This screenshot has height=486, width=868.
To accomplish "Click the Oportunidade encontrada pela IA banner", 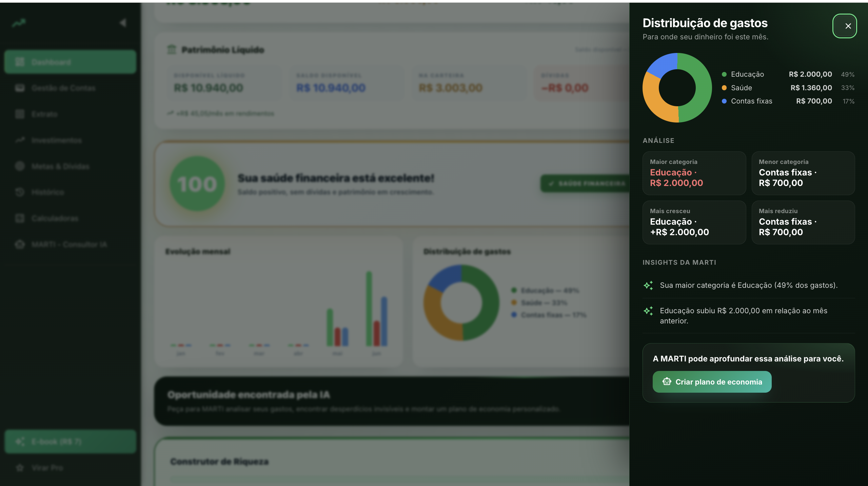I will point(392,401).
